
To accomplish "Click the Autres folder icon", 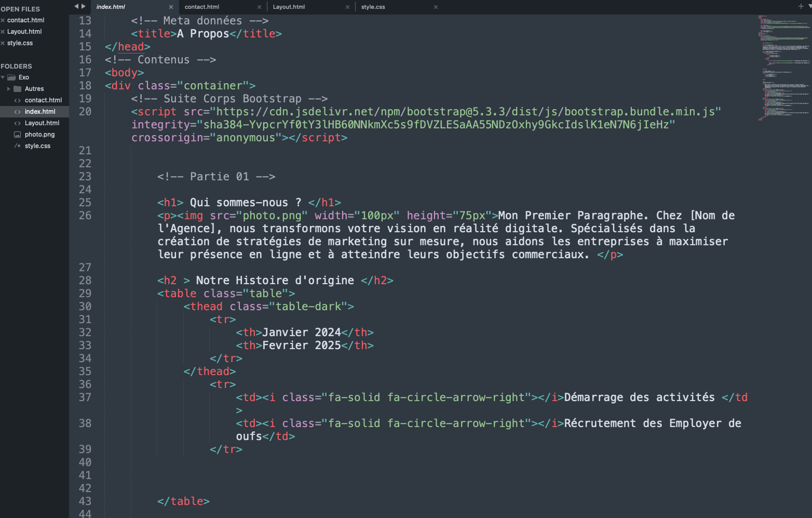I will 17,89.
